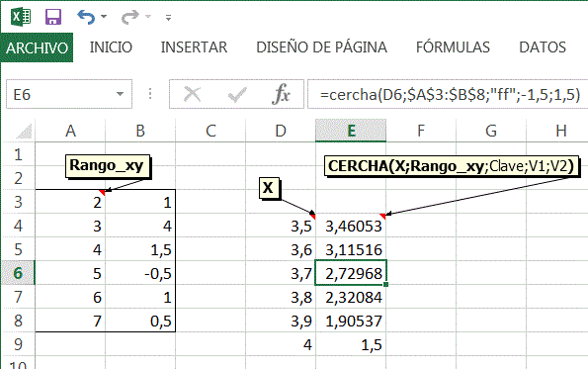Open the DISEÑO DE PÁGINA tab
This screenshot has height=369, width=588.
(x=322, y=47)
